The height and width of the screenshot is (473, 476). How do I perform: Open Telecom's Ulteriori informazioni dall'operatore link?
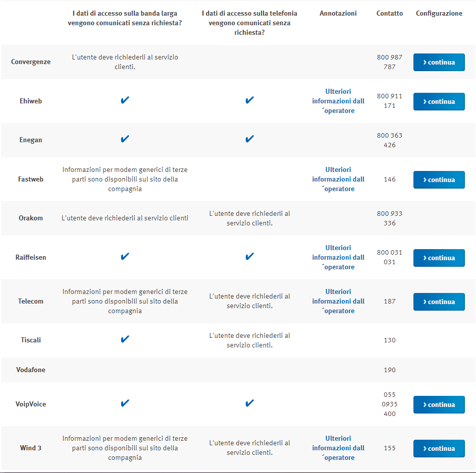tap(338, 301)
